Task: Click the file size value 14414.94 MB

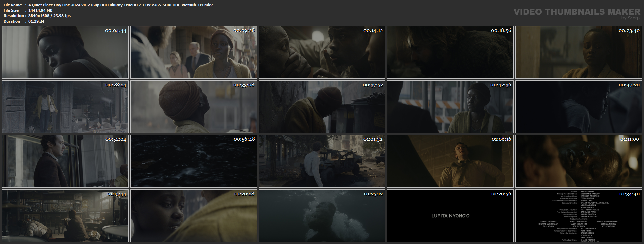Action: coord(40,10)
